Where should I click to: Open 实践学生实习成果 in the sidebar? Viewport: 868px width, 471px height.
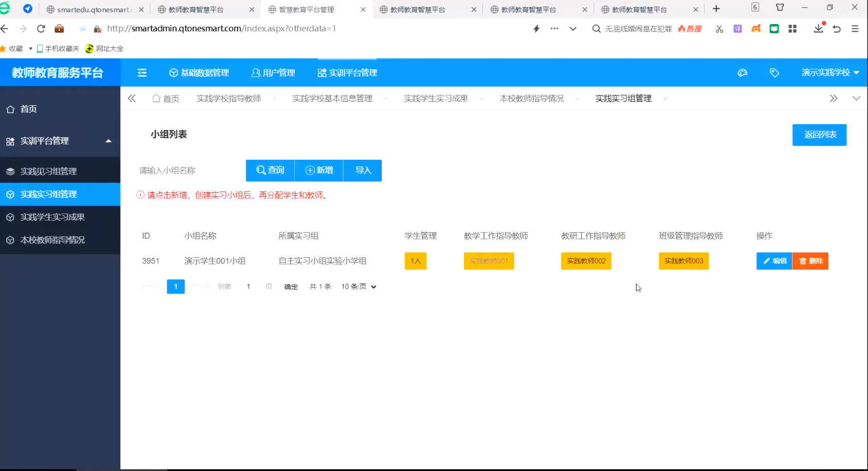pyautogui.click(x=60, y=217)
